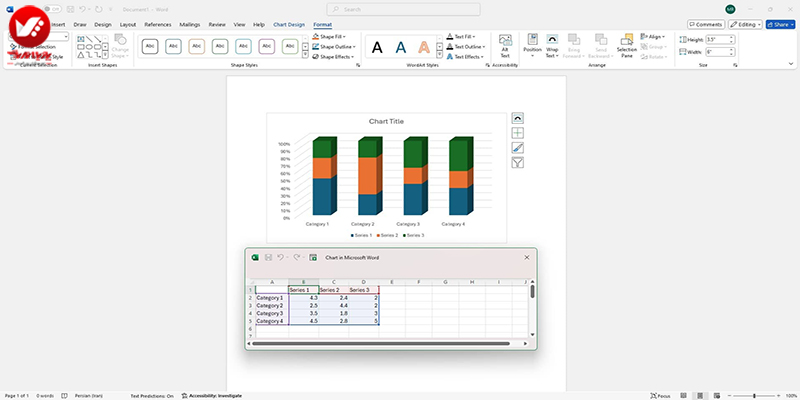Apply the blue A WordArt style
This screenshot has width=800, height=400.
tap(401, 47)
